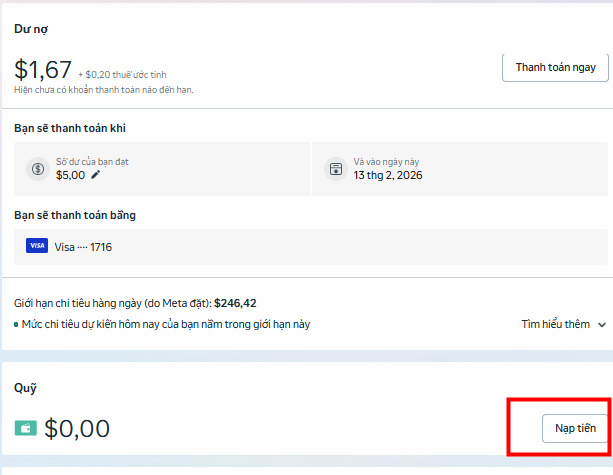This screenshot has width=613, height=475.
Task: Click the Visa card logo
Action: (37, 246)
